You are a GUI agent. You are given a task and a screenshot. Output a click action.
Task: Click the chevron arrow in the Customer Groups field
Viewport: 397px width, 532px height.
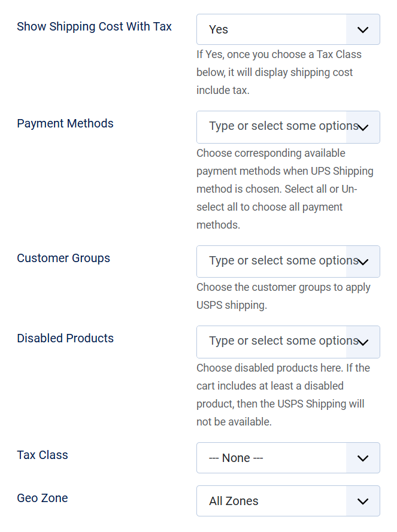coord(363,262)
